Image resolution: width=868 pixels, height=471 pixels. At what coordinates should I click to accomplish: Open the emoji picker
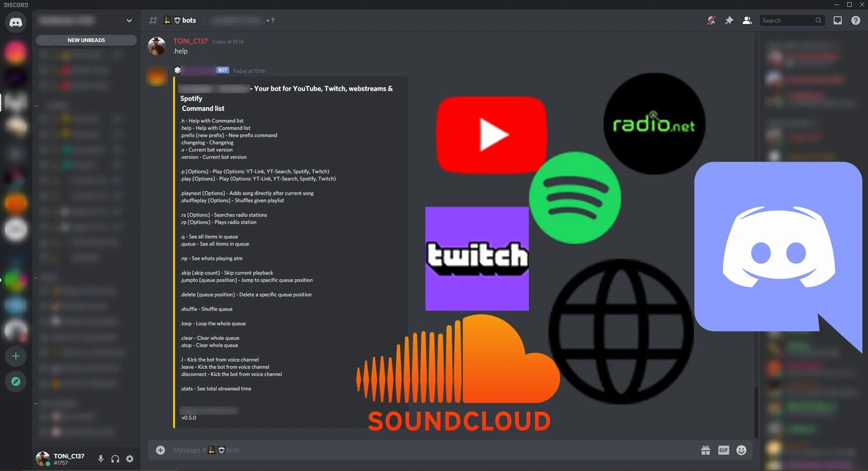[x=741, y=450]
